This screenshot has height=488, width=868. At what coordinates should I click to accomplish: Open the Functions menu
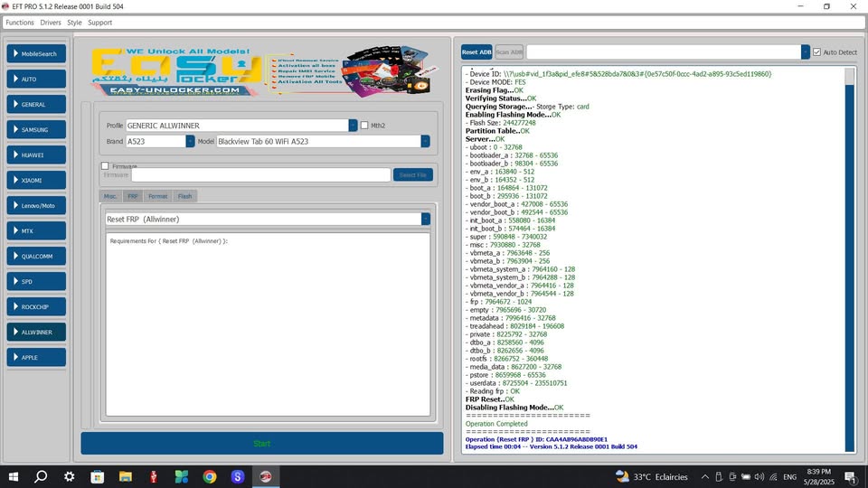coord(20,23)
